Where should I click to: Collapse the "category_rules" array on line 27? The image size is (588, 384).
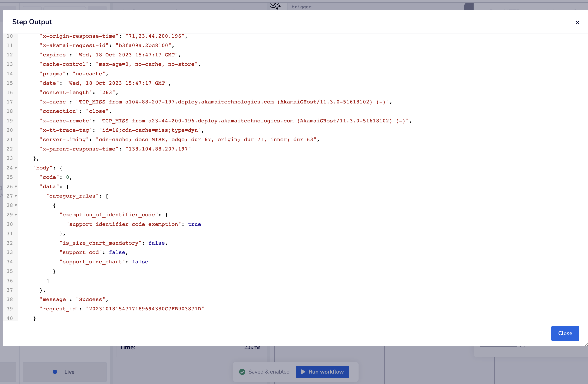(16, 196)
